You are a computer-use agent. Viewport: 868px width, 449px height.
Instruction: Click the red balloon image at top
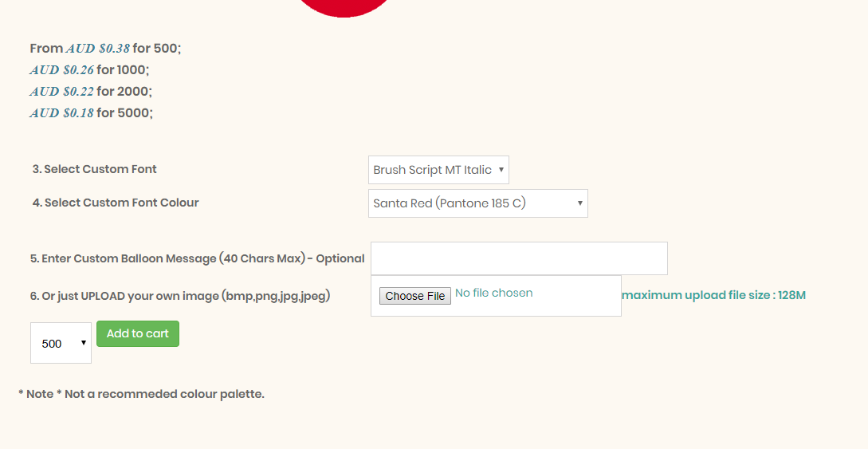point(344,6)
